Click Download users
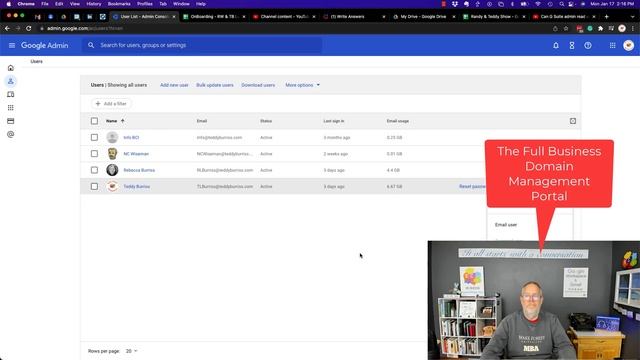 (x=258, y=85)
